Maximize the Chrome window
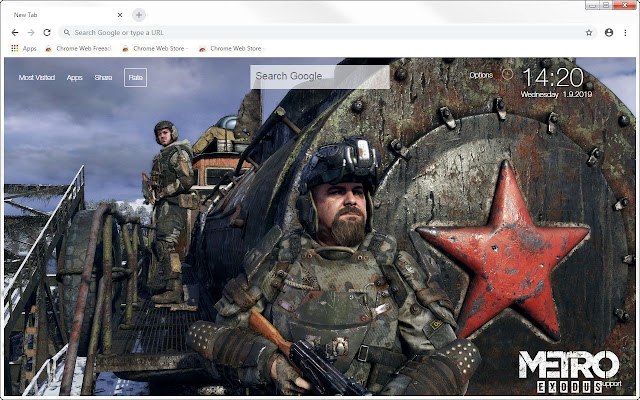Screen dimensions: 640x400 (x=607, y=5)
